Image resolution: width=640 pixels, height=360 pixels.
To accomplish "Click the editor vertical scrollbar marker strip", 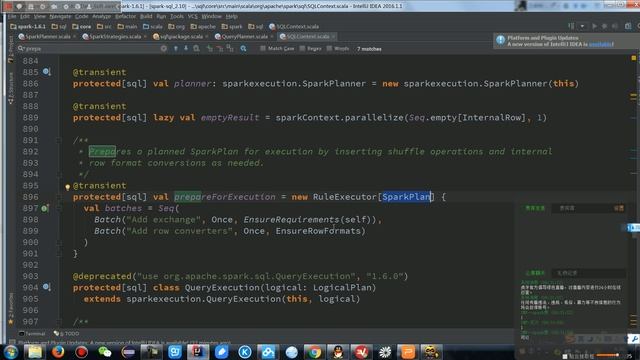I will pyautogui.click(x=633, y=190).
